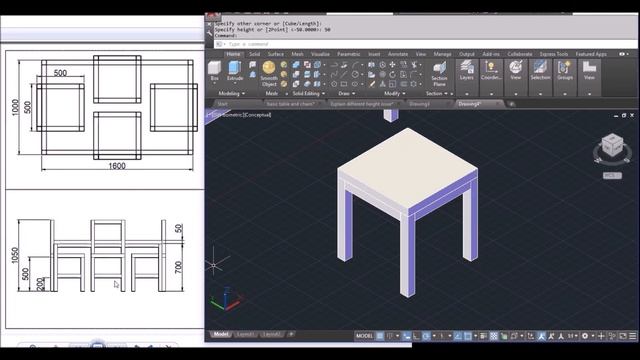Screen dimensions: 640x360
Task: Click the Trim scissors icon in Modify
Action: pyautogui.click(x=414, y=64)
